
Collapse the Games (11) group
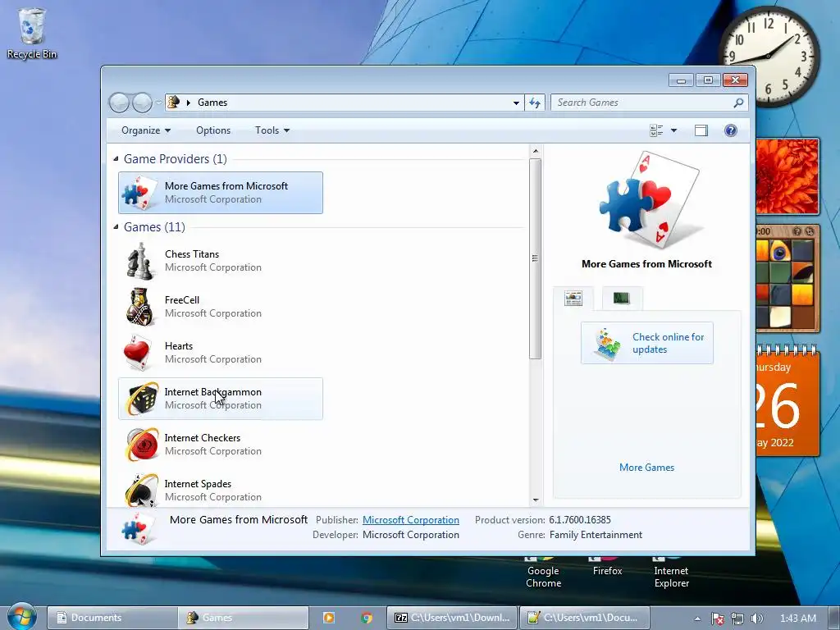(116, 226)
